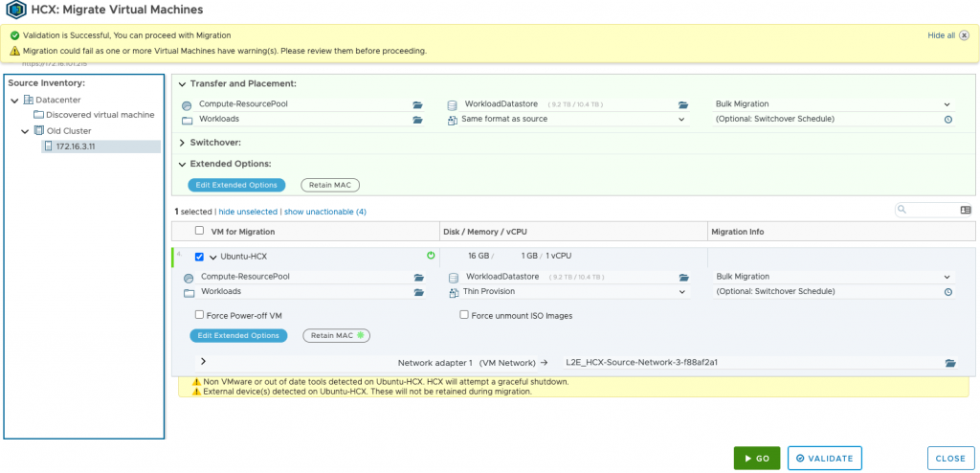The height and width of the screenshot is (473, 980).
Task: Click the CLOSE button
Action: click(951, 459)
